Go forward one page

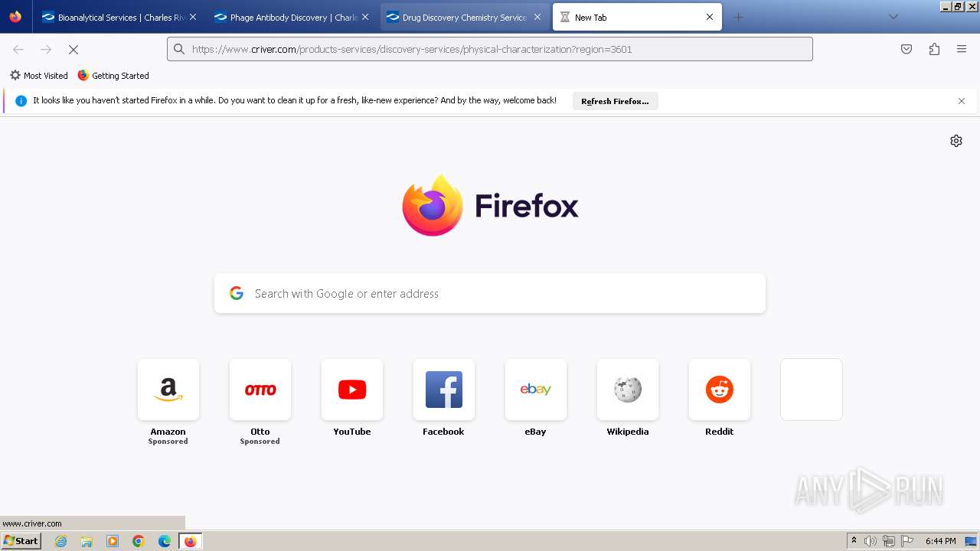click(x=46, y=49)
